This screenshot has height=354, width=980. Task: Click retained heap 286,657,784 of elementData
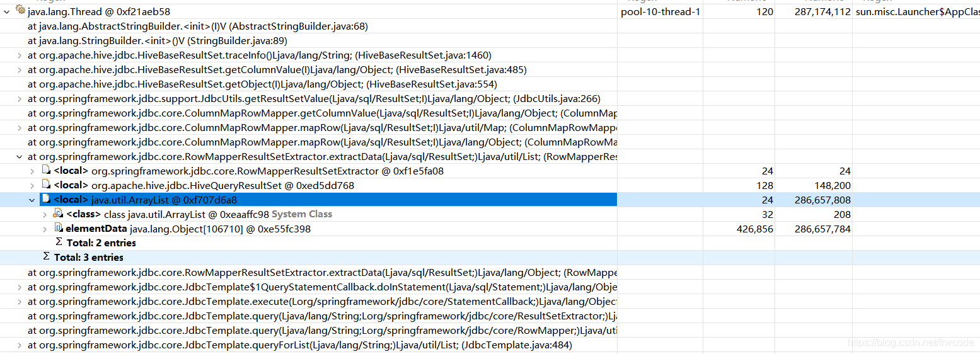tap(822, 229)
